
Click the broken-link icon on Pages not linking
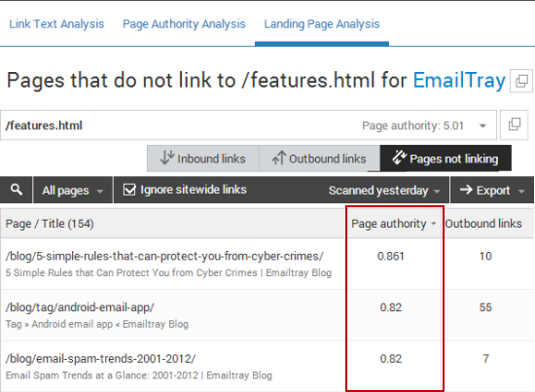(399, 158)
